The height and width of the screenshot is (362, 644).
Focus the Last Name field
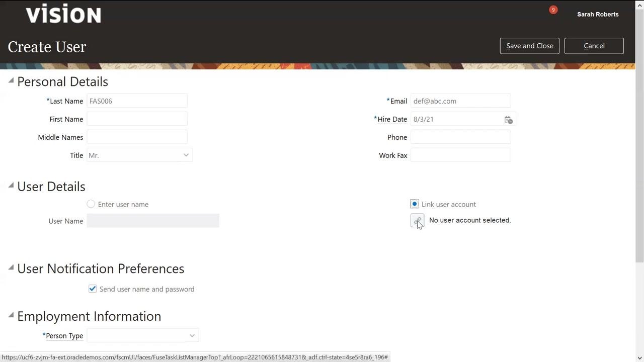coord(137,101)
